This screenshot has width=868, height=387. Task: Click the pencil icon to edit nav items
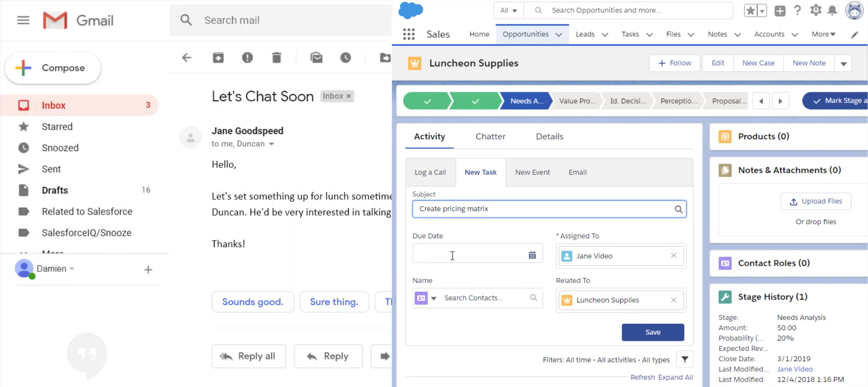[854, 35]
